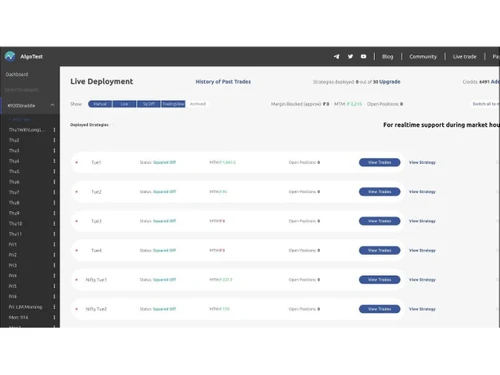500x375 pixels.
Task: Open three-dot menu for Thu2
Action: pyautogui.click(x=54, y=140)
